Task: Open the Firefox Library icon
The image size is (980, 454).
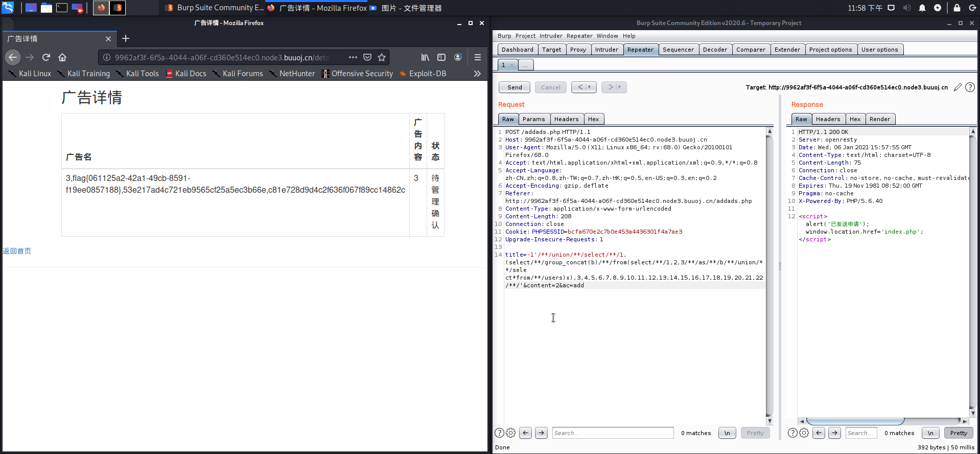Action: pyautogui.click(x=425, y=57)
